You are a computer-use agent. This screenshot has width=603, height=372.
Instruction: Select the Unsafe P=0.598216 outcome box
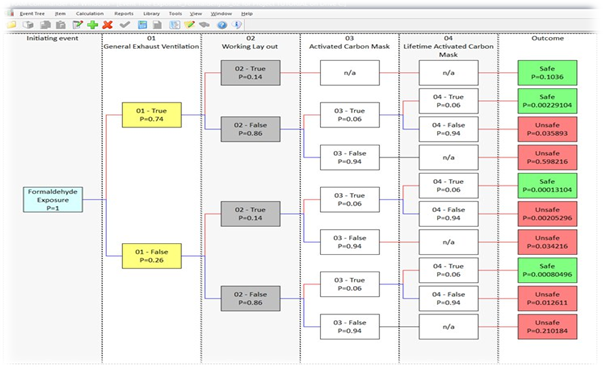pyautogui.click(x=547, y=157)
